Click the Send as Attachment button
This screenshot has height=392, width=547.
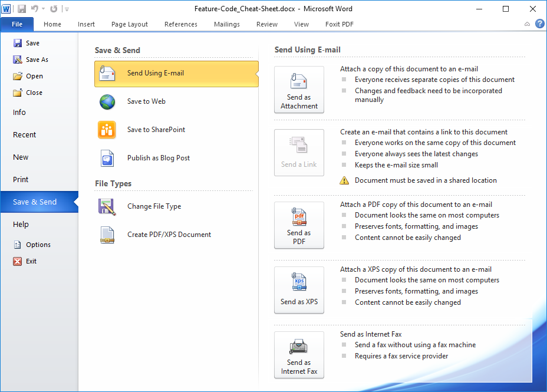(299, 90)
